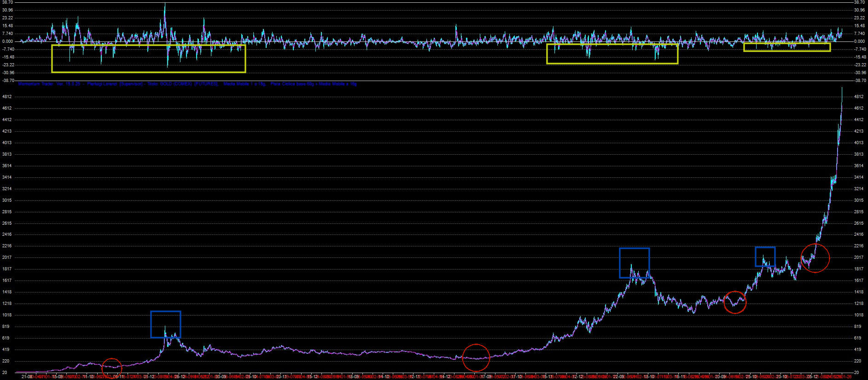Screen dimensions: 868x380
Task: Click the smallest yellow rectangle at oscillator right
Action: coord(786,47)
